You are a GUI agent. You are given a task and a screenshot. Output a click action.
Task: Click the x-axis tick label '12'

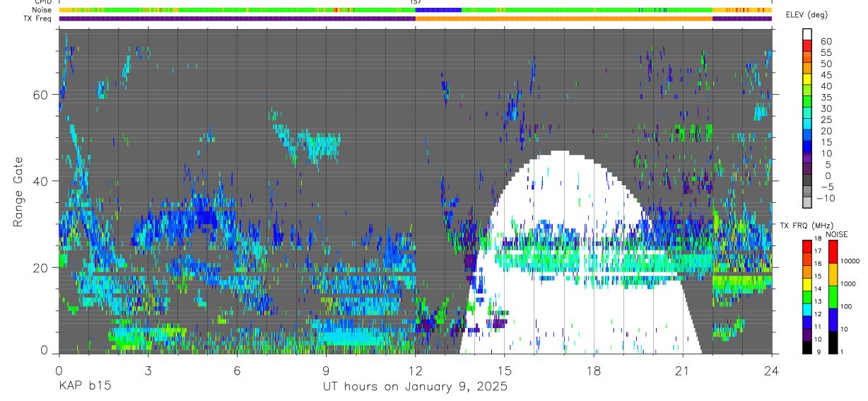pos(415,370)
